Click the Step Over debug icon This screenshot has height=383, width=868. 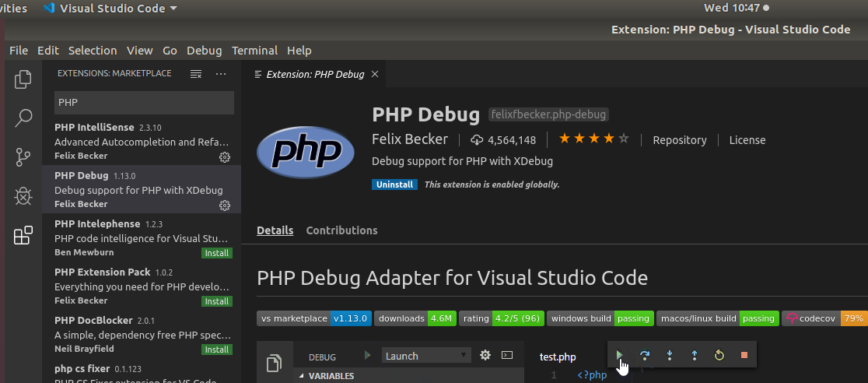(x=644, y=355)
